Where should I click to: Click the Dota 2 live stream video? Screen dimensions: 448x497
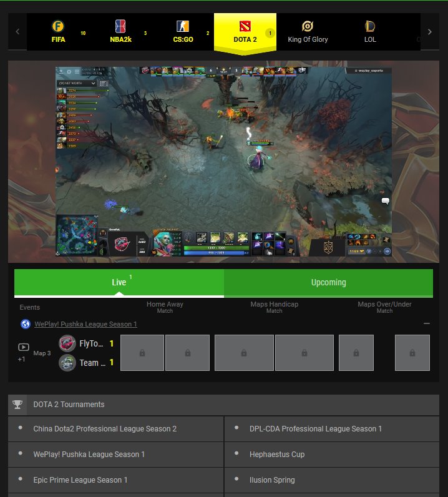tap(223, 161)
